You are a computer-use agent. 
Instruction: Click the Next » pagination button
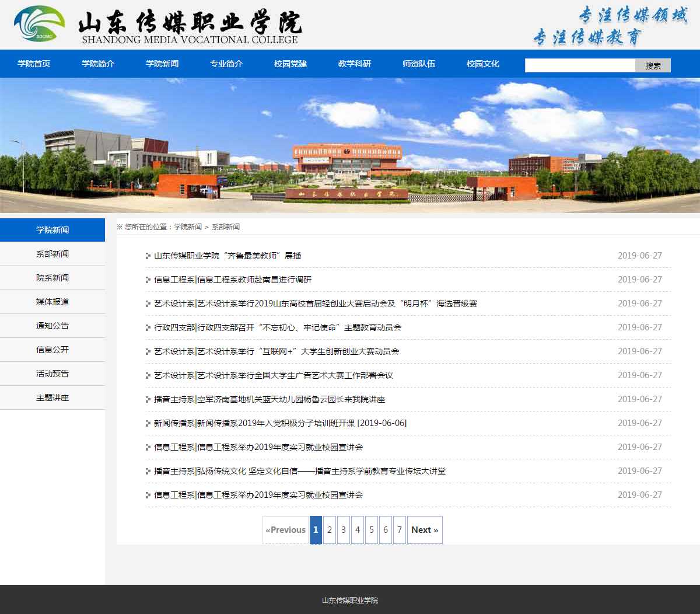tap(425, 530)
